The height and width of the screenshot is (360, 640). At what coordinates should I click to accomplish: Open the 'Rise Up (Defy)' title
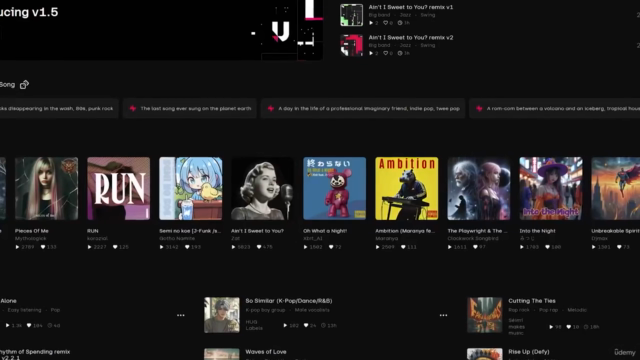click(x=529, y=351)
